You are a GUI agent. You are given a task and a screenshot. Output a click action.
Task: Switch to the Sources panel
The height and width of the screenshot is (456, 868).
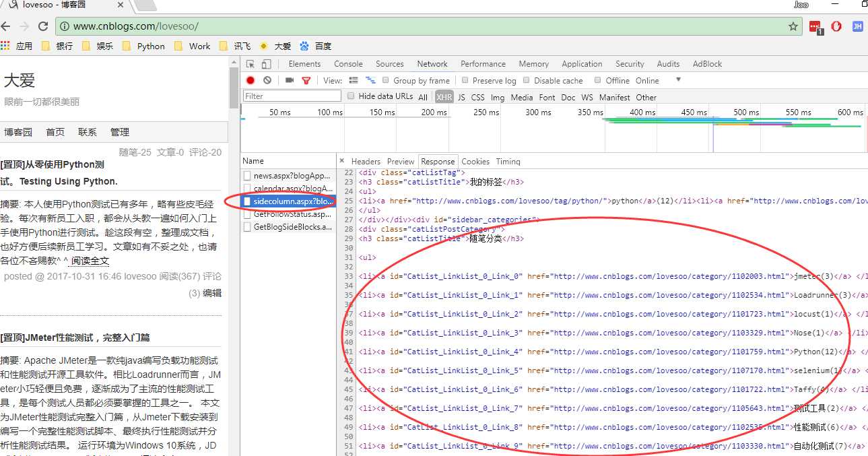pyautogui.click(x=390, y=64)
